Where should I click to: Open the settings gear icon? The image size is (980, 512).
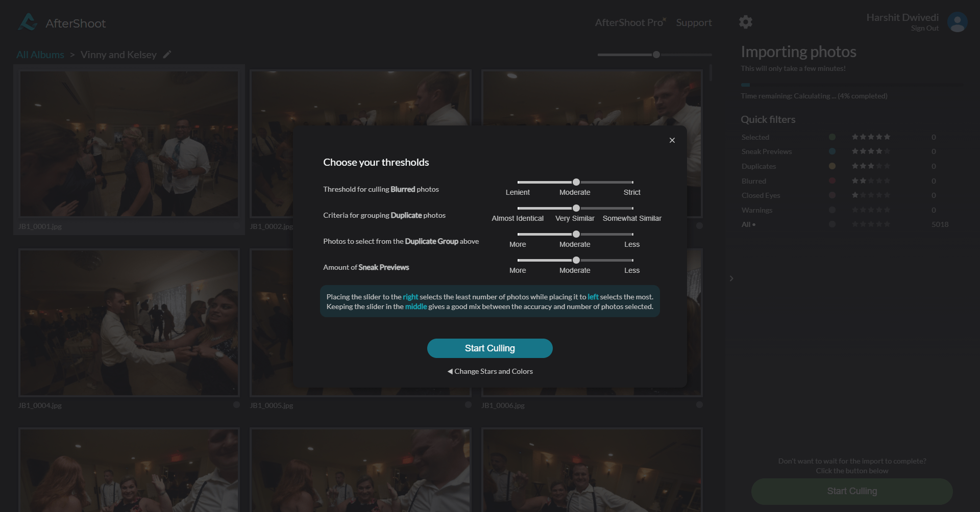point(745,22)
